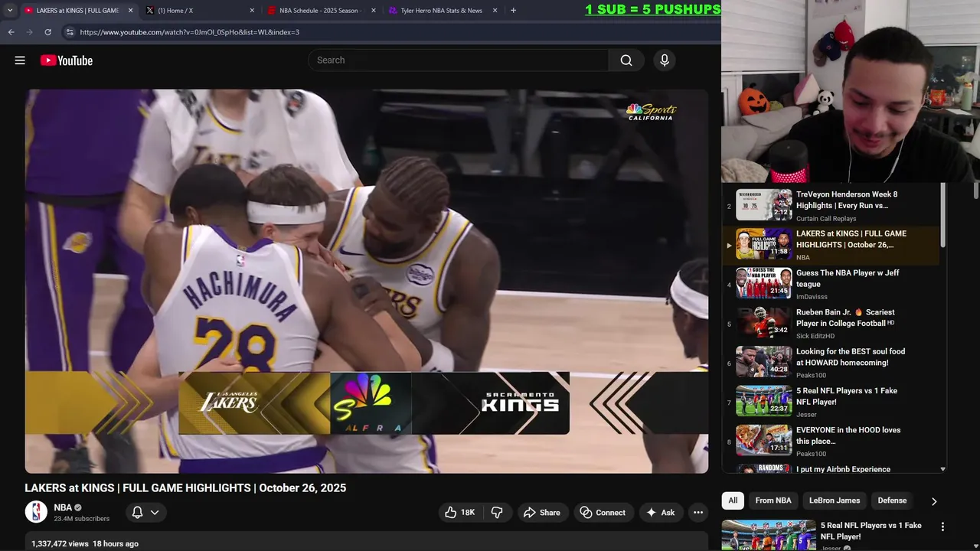Show more filter chips with right chevron
This screenshot has width=980, height=551.
(x=934, y=501)
